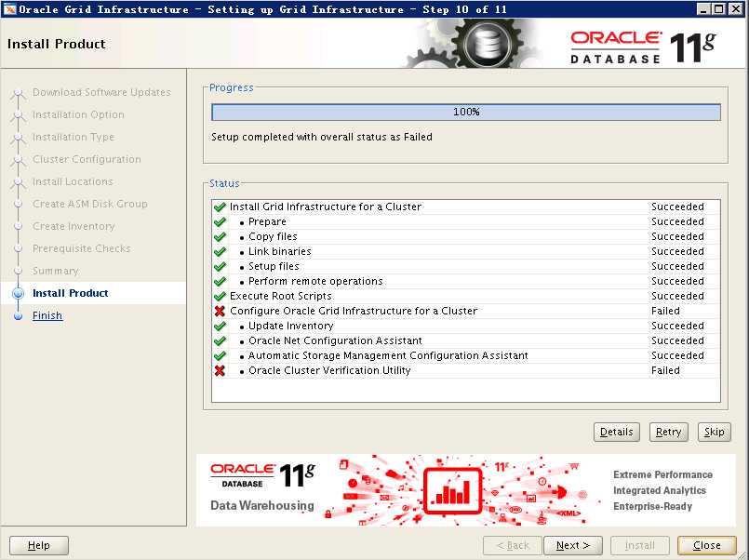The width and height of the screenshot is (749, 560).
Task: Close the installer with Close button
Action: [x=706, y=545]
